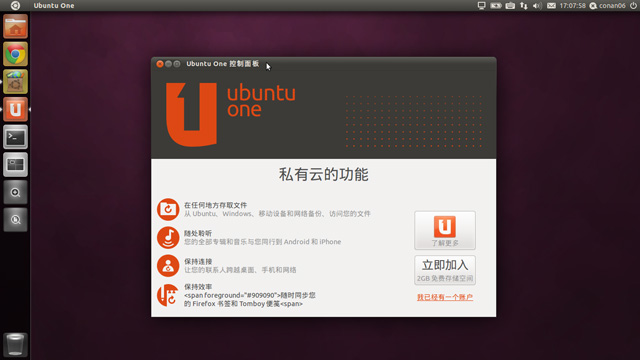Click the bookmark sync icon beside 保持效率
The width and height of the screenshot is (640, 360).
point(168,295)
